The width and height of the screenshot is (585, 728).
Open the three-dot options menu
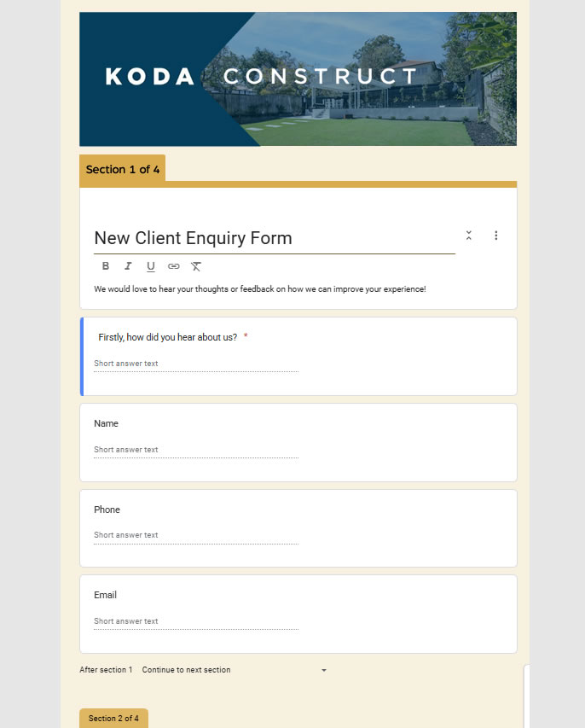[x=496, y=235]
